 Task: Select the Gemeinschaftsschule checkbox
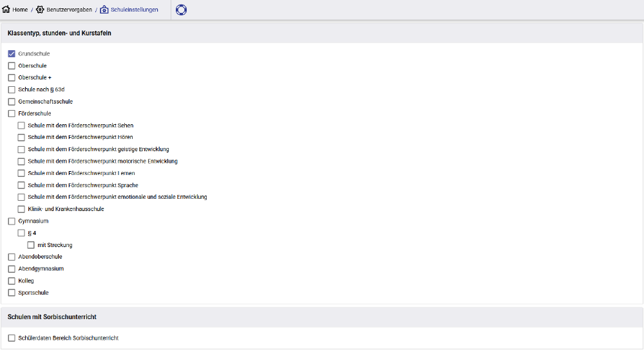click(12, 102)
